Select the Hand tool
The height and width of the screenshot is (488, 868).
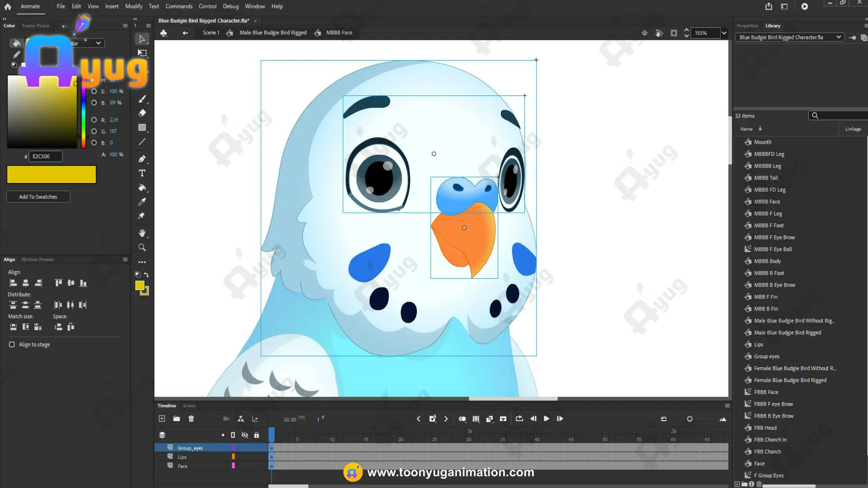(x=142, y=233)
